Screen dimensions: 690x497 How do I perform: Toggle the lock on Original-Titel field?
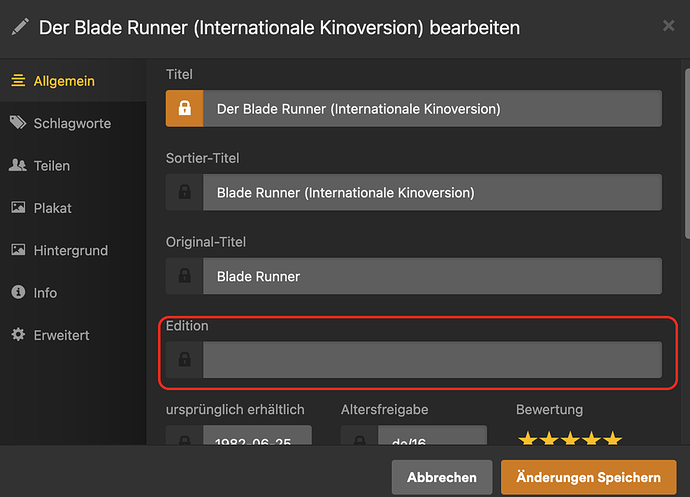click(x=184, y=276)
